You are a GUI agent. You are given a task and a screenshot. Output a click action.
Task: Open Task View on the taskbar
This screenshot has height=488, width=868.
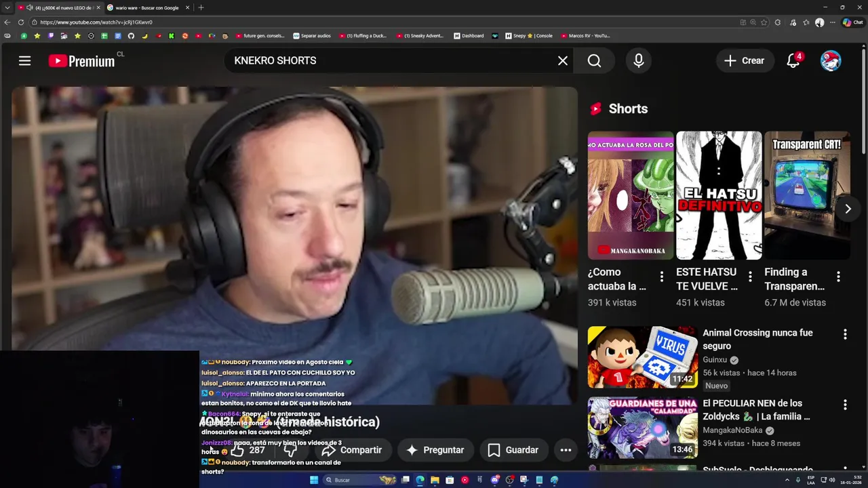pyautogui.click(x=406, y=480)
